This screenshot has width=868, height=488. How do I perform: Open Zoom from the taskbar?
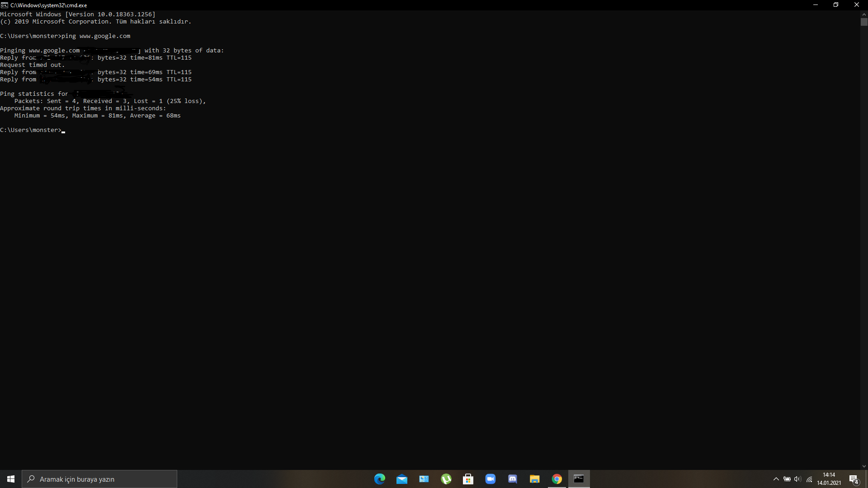point(490,479)
